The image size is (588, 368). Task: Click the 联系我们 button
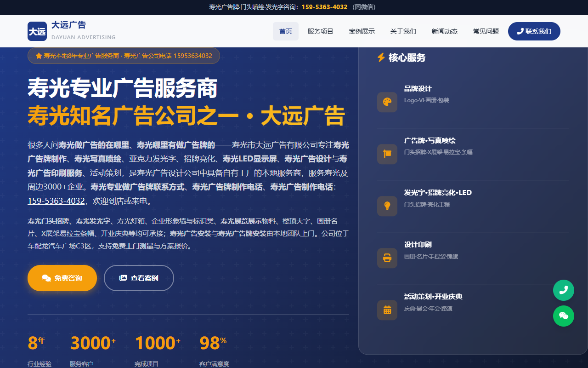click(x=534, y=31)
